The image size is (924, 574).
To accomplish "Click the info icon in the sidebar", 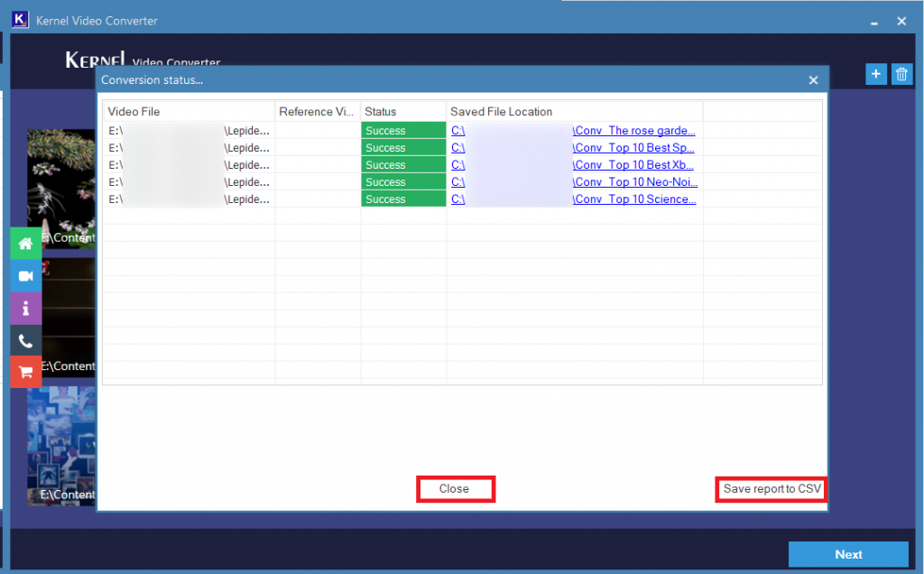I will 25,308.
